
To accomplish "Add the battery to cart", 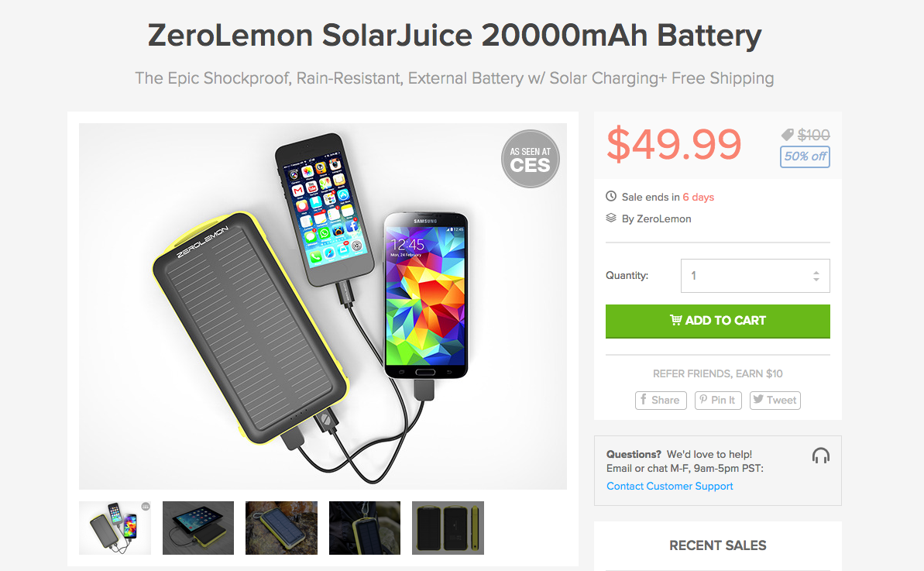I will click(717, 321).
